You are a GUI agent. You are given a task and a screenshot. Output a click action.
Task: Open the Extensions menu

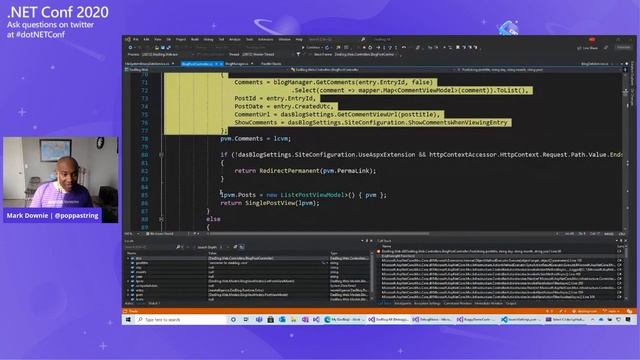[x=265, y=40]
